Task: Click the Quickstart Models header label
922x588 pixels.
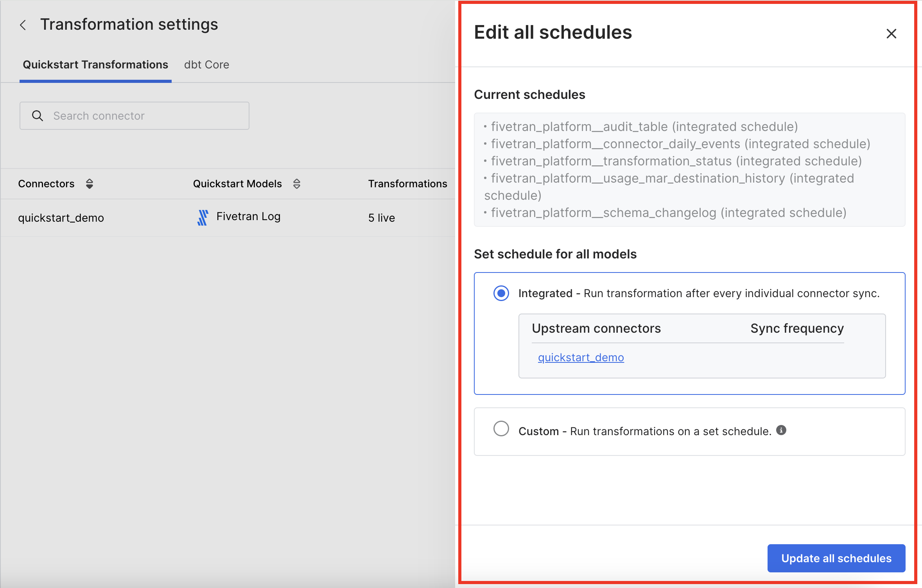Action: point(237,184)
